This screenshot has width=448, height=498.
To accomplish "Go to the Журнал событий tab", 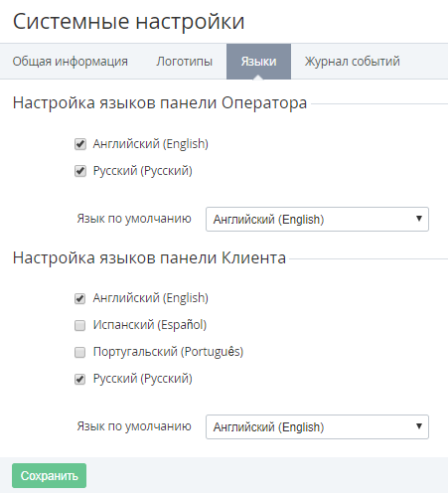I will click(x=353, y=62).
